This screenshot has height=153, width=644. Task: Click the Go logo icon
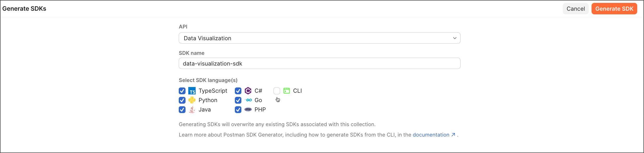[248, 100]
